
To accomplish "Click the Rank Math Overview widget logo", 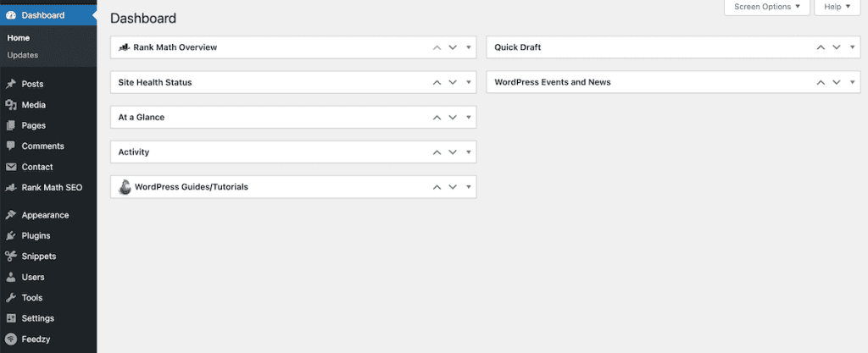I will click(x=124, y=47).
